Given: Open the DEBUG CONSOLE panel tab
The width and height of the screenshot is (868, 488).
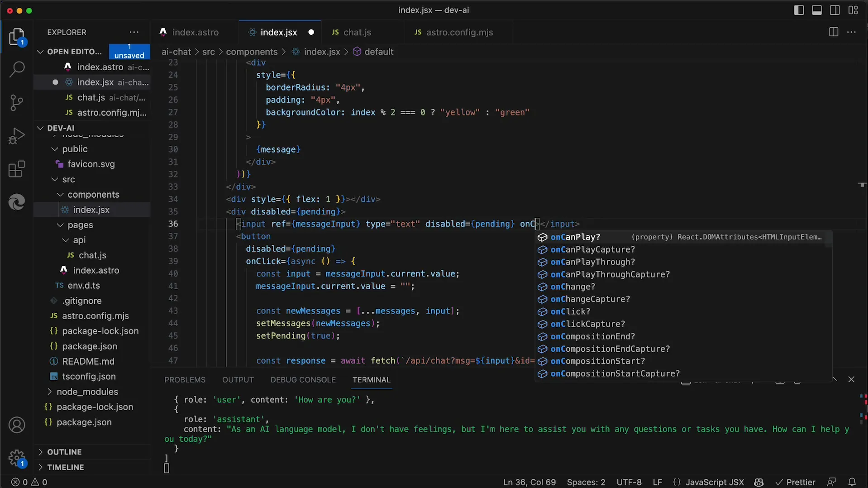Looking at the screenshot, I should tap(303, 380).
